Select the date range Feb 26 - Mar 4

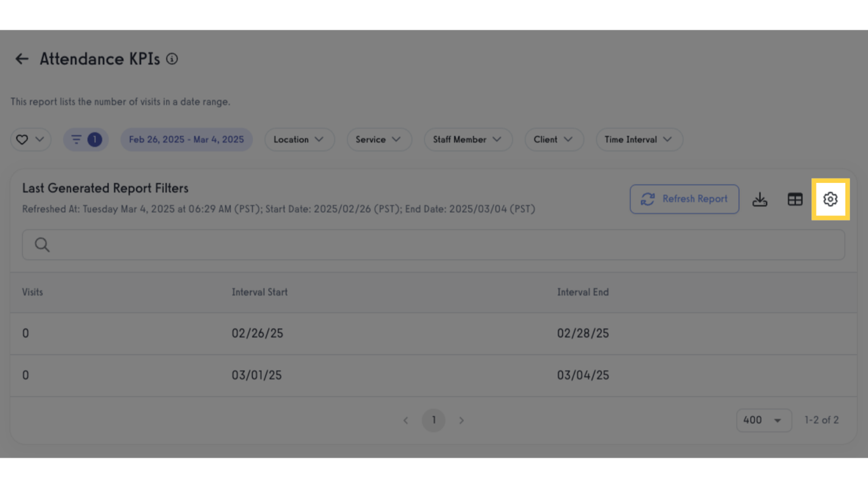pyautogui.click(x=186, y=139)
